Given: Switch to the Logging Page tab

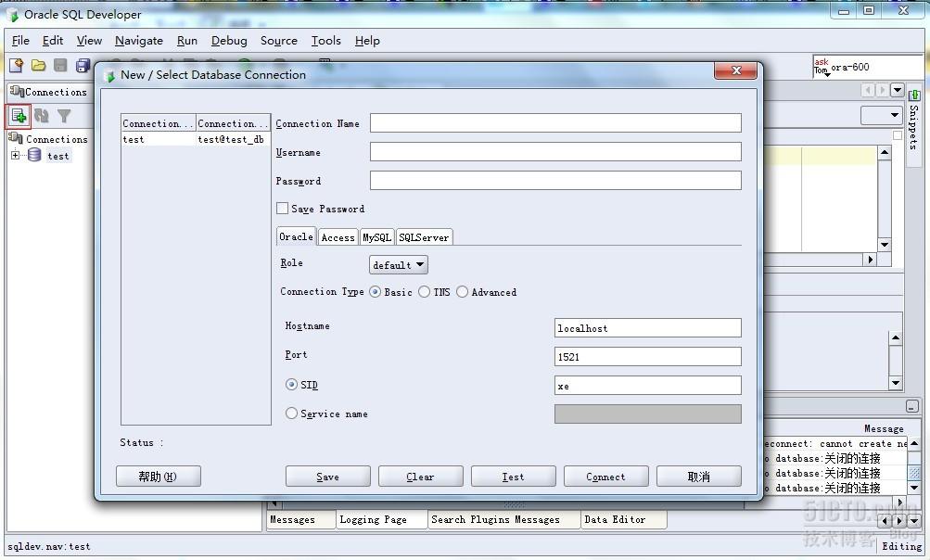Looking at the screenshot, I should click(381, 519).
